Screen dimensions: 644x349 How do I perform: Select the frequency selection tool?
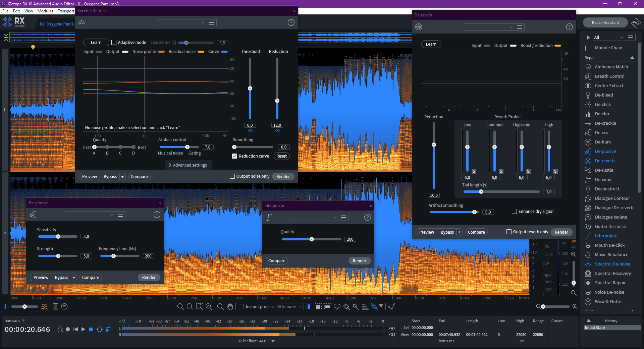(x=328, y=306)
